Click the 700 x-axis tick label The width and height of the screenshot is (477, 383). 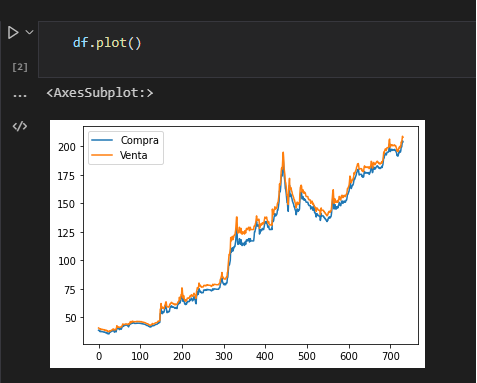point(391,356)
